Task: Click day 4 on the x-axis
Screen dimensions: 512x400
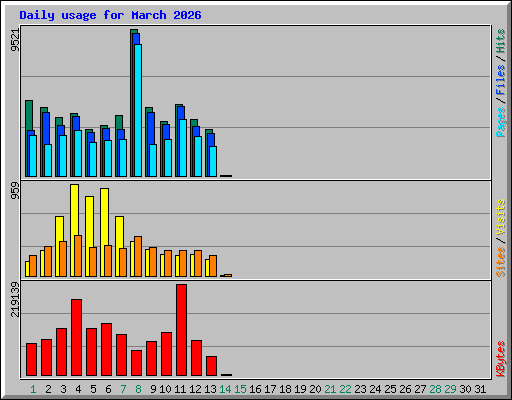Action: 78,389
